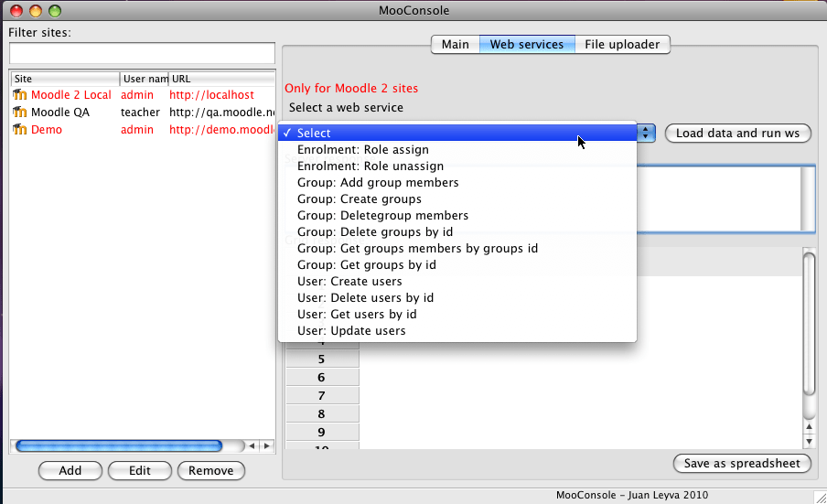The height and width of the screenshot is (504, 827).
Task: Click the User name column header
Action: point(144,79)
